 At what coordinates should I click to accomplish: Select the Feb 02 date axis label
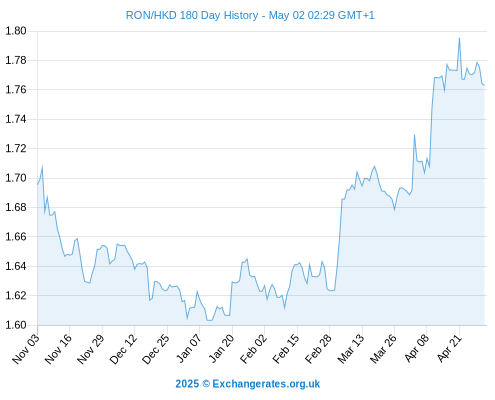point(254,349)
